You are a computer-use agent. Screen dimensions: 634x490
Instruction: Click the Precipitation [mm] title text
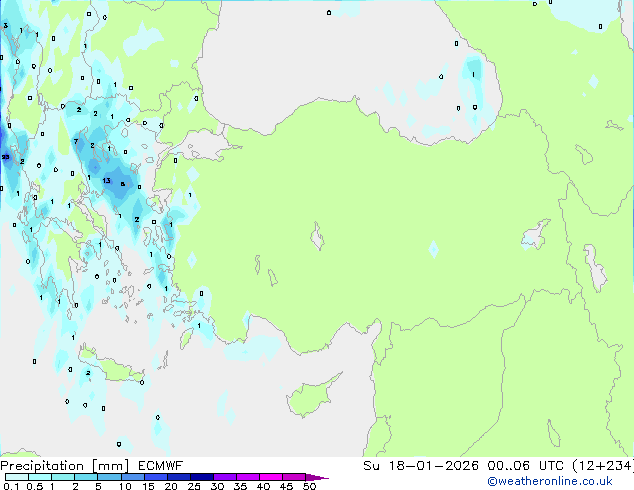click(x=65, y=466)
